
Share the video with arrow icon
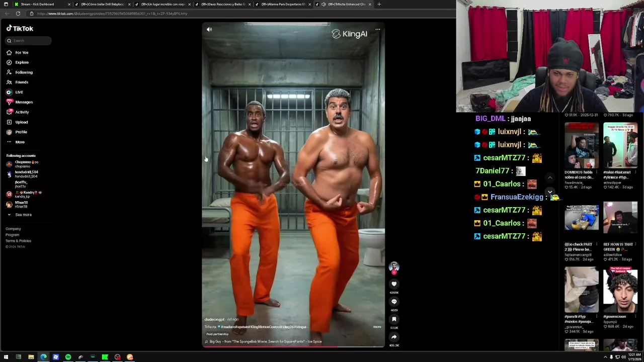[394, 337]
